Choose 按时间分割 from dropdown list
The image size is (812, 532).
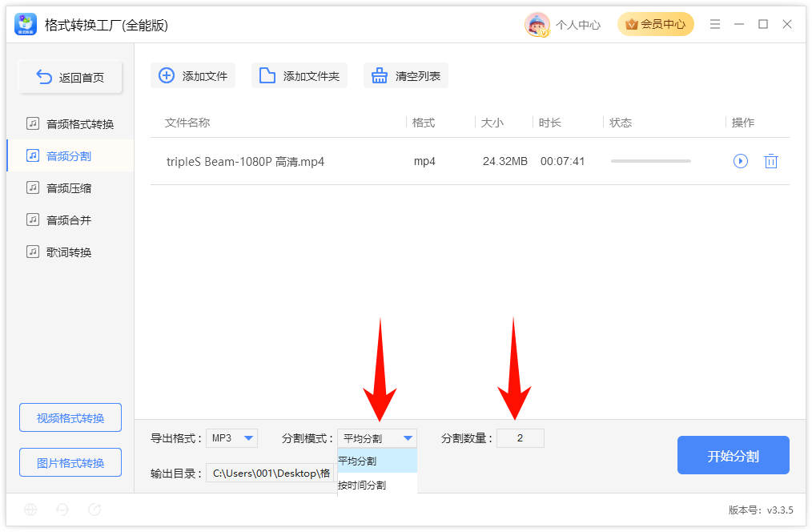pos(377,485)
